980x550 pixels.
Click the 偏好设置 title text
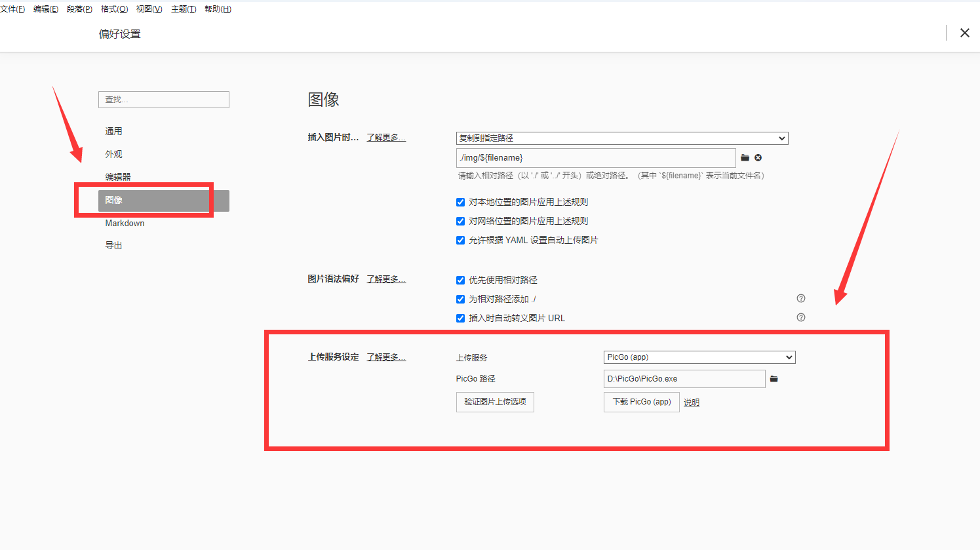(120, 34)
